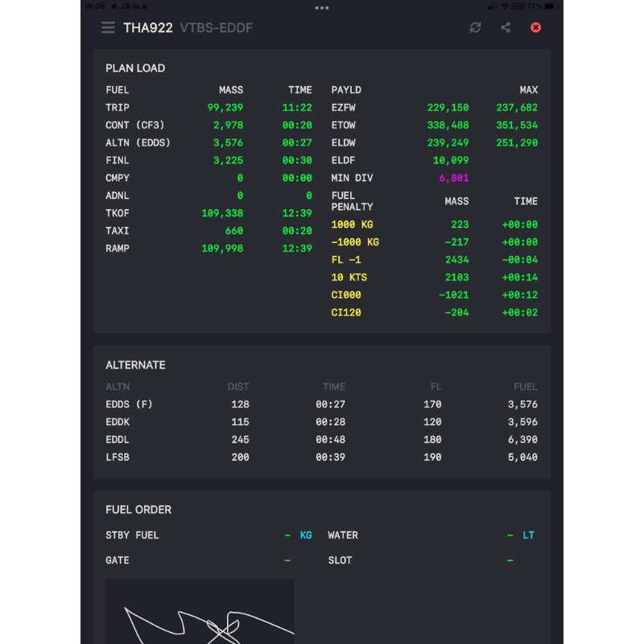
Task: Fill in the SLOT field
Action: point(510,560)
